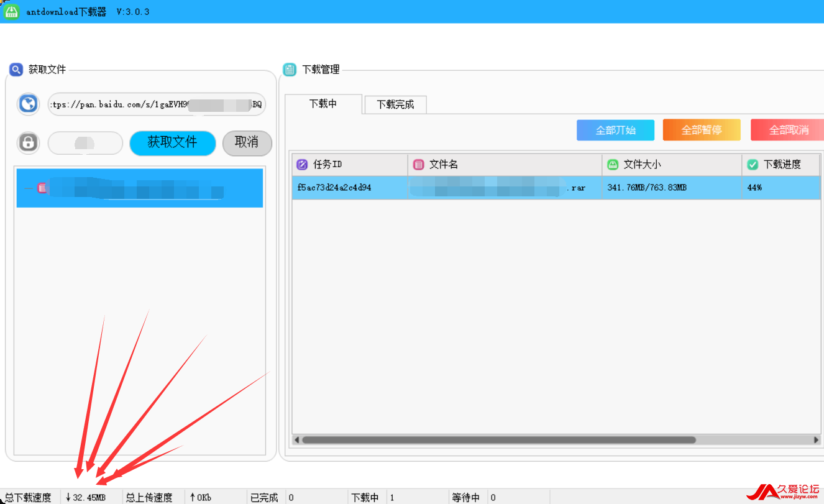Click the horizontal scrollbar right arrow
The height and width of the screenshot is (504, 824).
[816, 440]
